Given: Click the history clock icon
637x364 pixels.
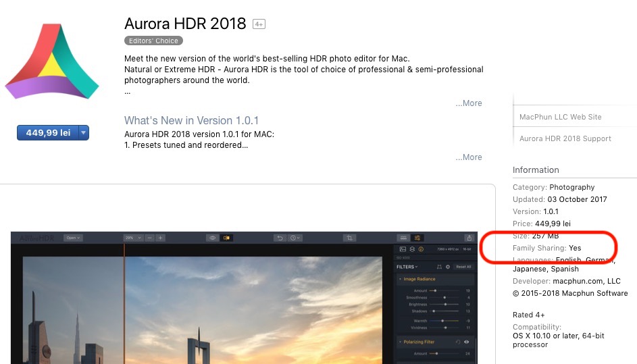Looking at the screenshot, I should pos(295,238).
